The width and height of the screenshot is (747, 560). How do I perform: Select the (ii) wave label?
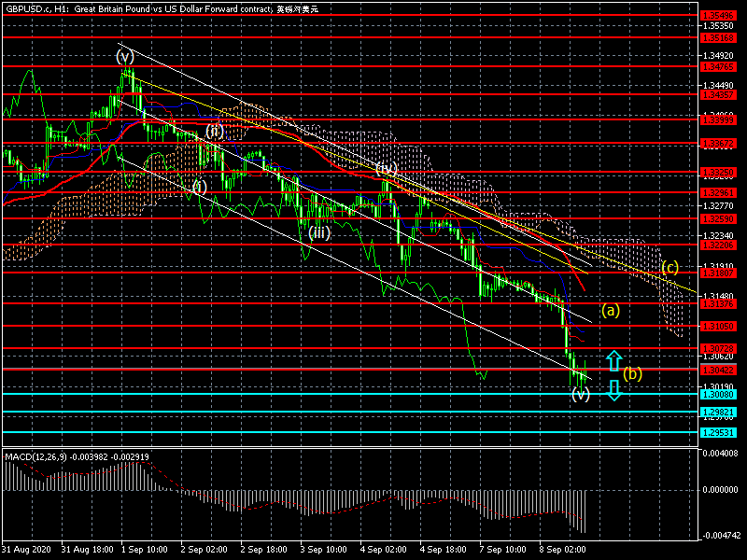214,130
